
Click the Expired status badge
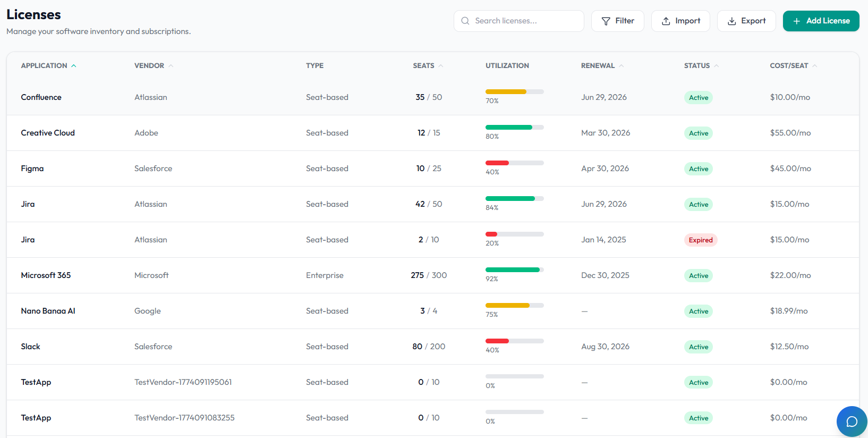701,240
